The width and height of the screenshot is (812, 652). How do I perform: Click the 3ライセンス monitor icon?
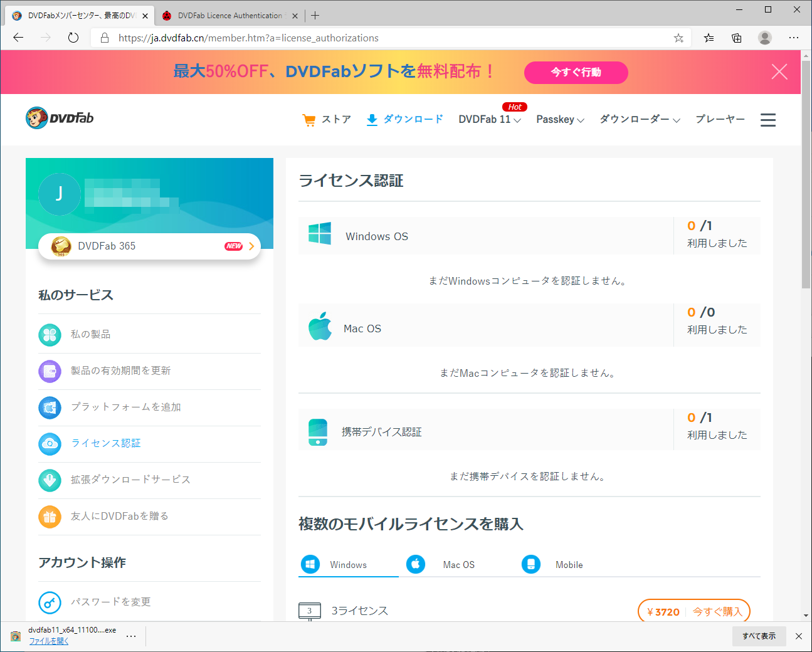(x=310, y=611)
